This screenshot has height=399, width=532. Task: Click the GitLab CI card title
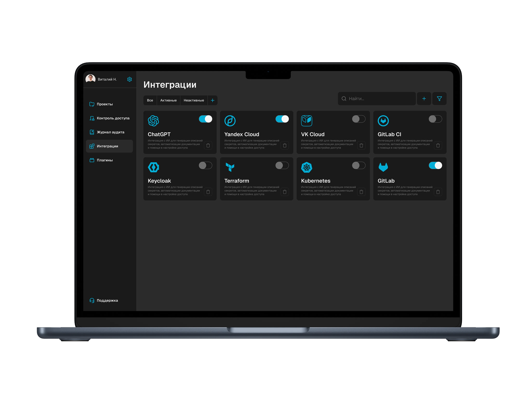click(x=389, y=134)
